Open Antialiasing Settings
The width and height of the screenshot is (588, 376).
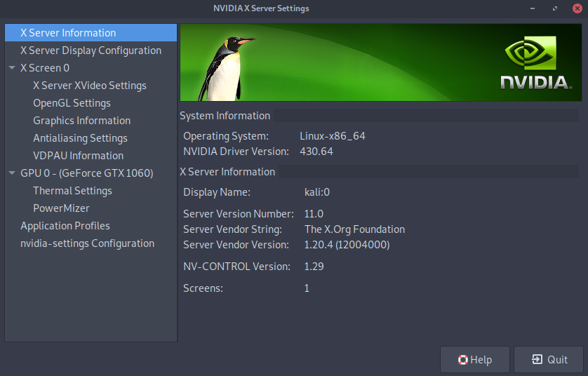(x=80, y=138)
